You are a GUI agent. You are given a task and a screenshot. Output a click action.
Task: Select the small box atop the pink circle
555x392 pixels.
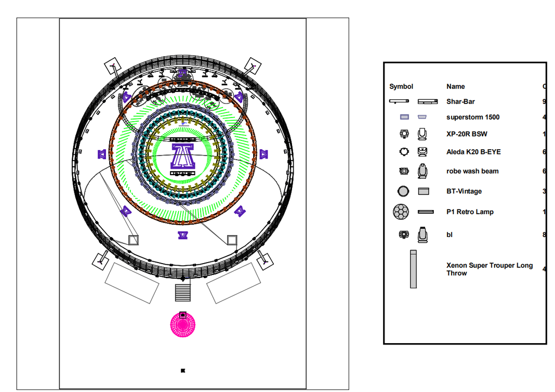pyautogui.click(x=182, y=315)
